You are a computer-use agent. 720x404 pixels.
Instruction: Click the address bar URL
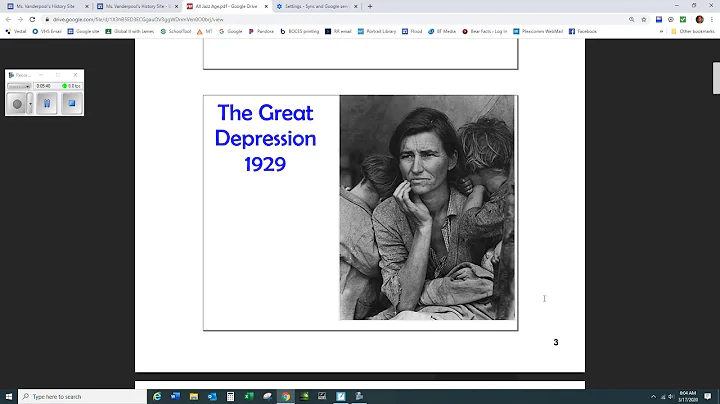point(138,19)
